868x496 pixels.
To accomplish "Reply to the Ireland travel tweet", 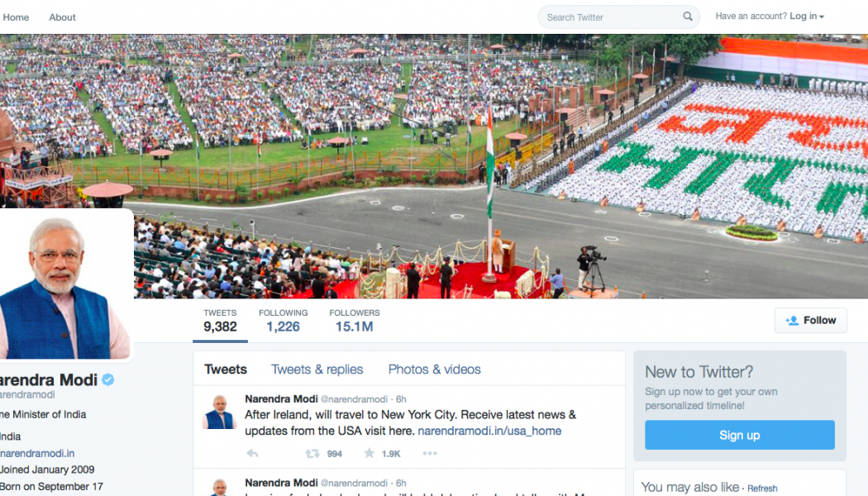I will 252,453.
